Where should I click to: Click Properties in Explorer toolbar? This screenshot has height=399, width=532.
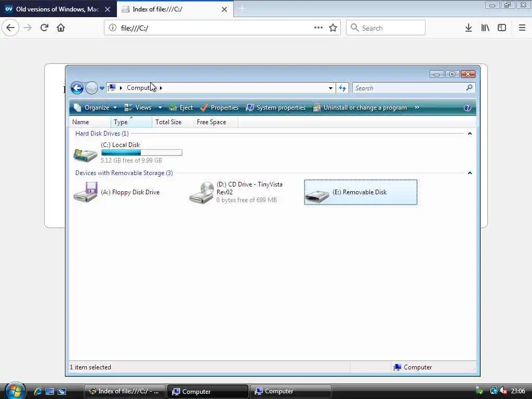(x=220, y=108)
